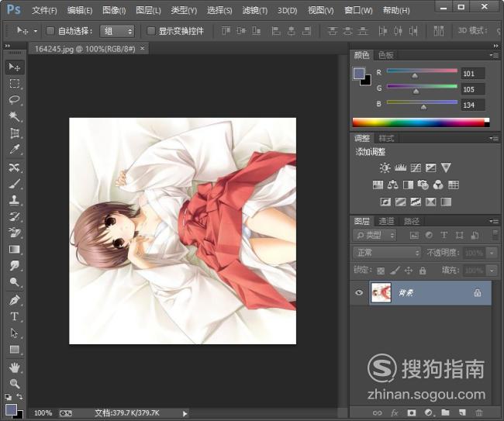This screenshot has height=421, width=504.
Task: Enable the 自动选择 checkbox
Action: 50,31
